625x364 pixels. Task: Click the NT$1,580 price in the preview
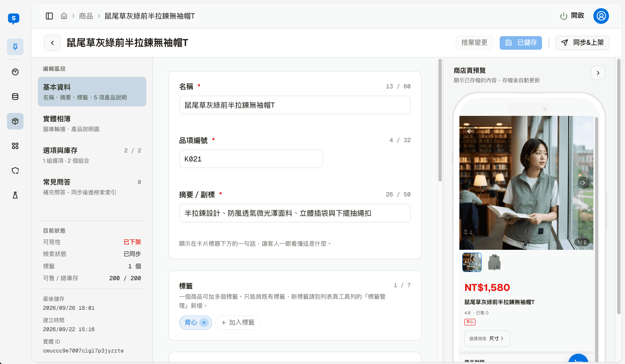487,288
